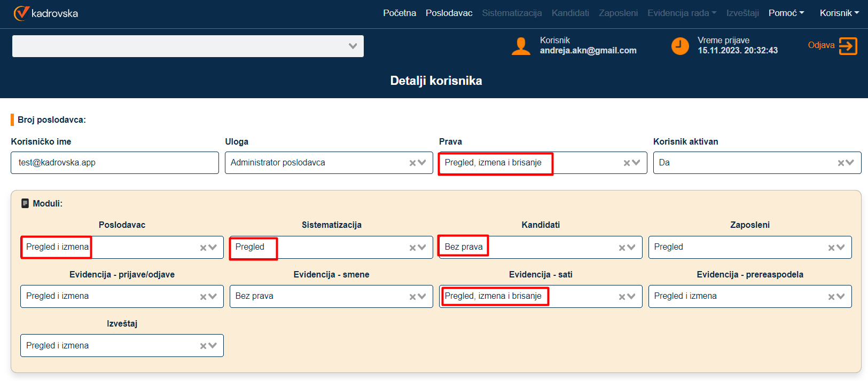Click the Odjava logout arrow icon
The width and height of the screenshot is (868, 381).
point(848,46)
